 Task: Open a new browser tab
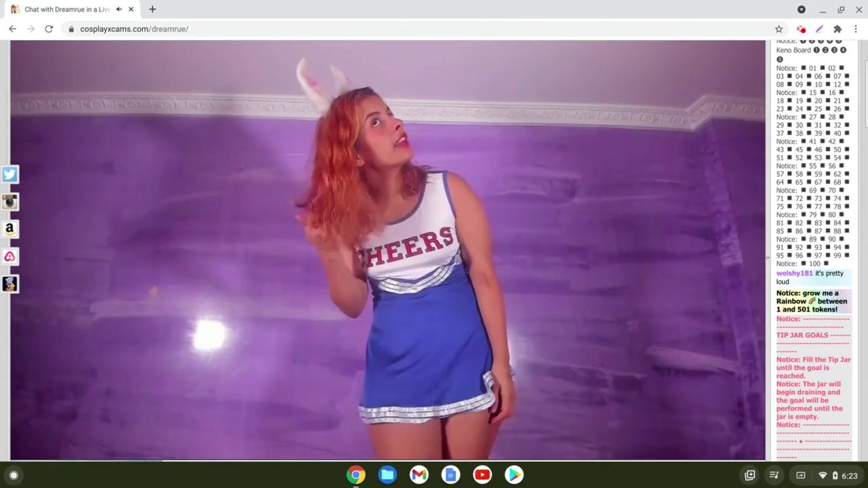(x=153, y=10)
